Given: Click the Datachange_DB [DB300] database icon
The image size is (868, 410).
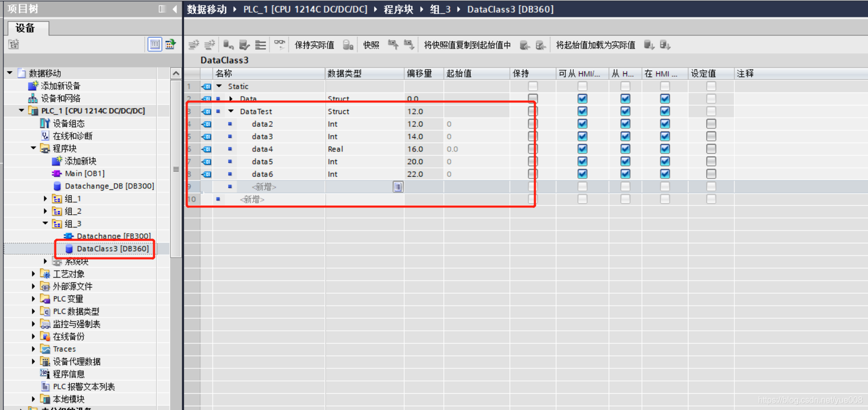Looking at the screenshot, I should (57, 186).
